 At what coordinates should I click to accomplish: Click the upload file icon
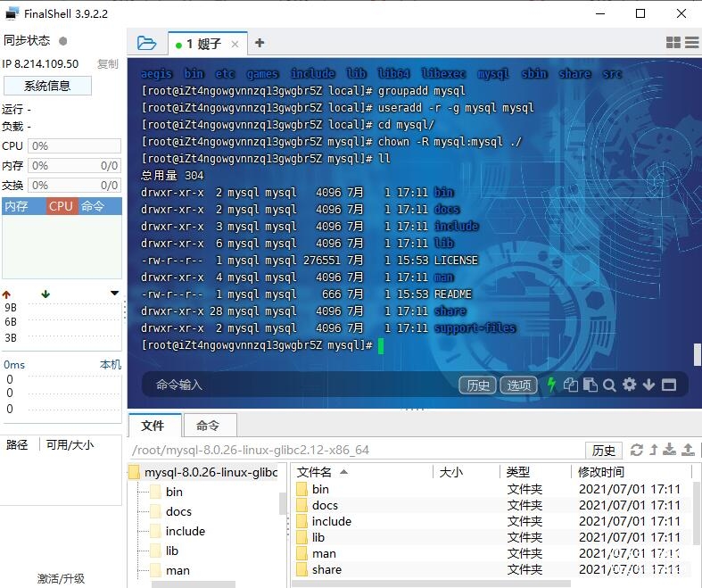[688, 449]
